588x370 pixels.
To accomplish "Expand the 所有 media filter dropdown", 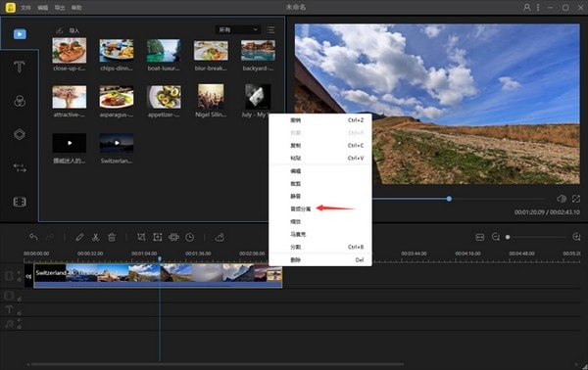I will click(x=238, y=29).
